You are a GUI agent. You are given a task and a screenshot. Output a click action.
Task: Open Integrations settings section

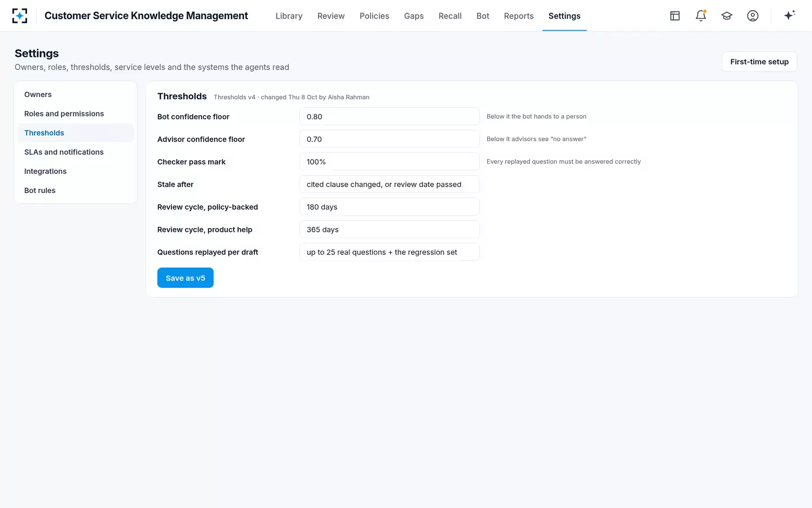tap(76, 171)
